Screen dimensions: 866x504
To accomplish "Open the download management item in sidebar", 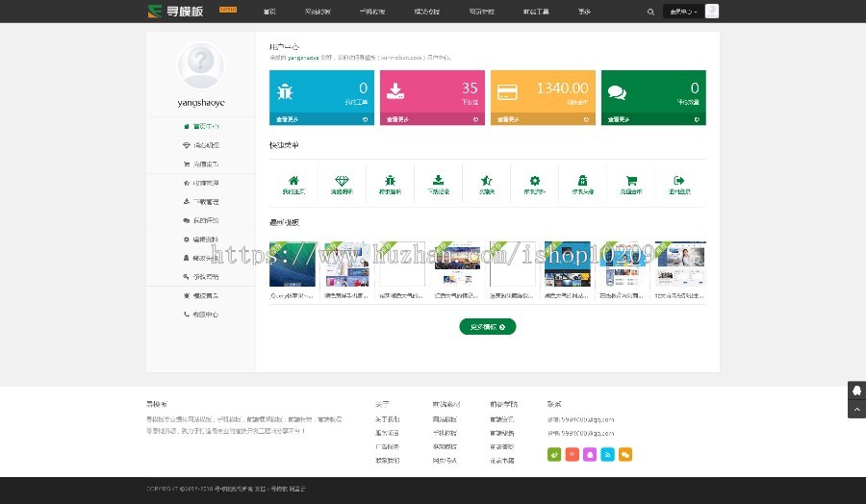I will click(201, 201).
